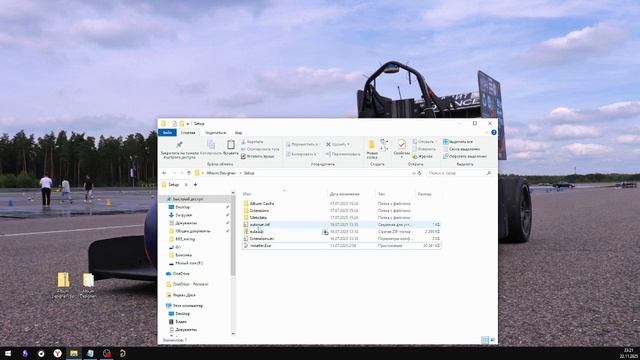Select the zipped folder icon on desktop
The image size is (640, 360).
[x=63, y=280]
